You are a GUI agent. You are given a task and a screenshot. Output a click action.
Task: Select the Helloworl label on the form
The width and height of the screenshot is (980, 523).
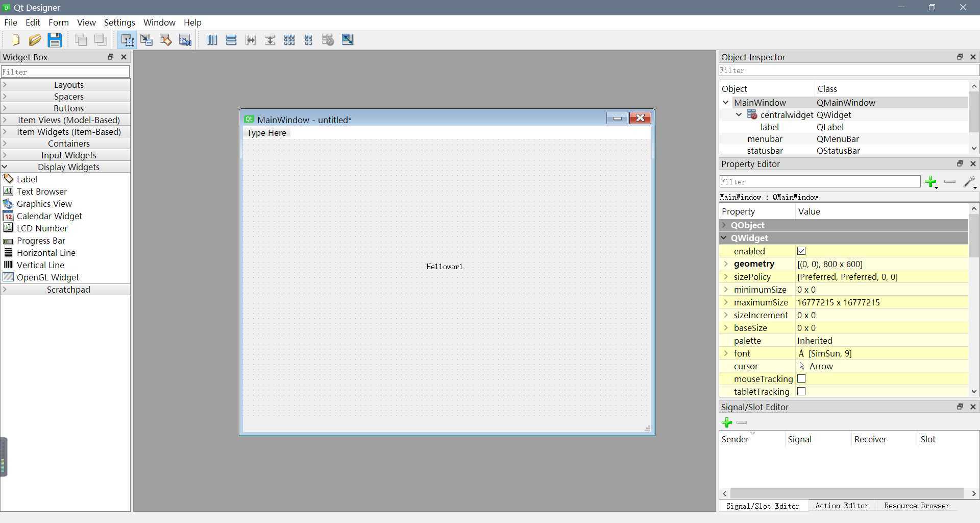(445, 267)
